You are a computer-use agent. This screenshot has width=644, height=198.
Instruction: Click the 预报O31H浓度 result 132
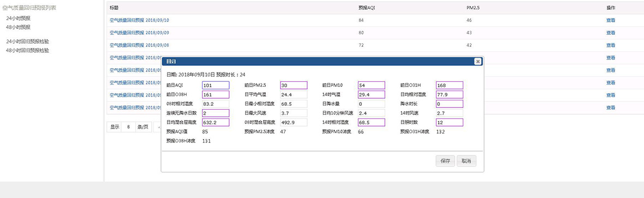(440, 132)
